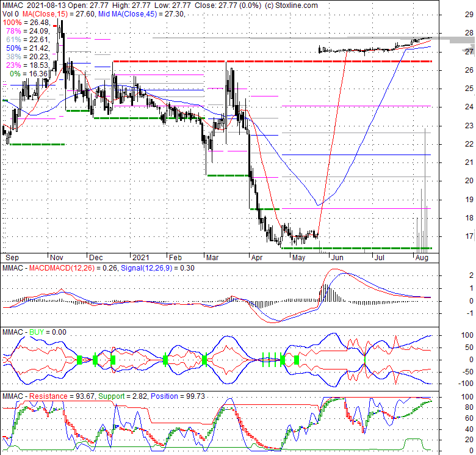Click the 'Support = 2.82' label
Viewport: 476px width, 455px height.
(122, 396)
